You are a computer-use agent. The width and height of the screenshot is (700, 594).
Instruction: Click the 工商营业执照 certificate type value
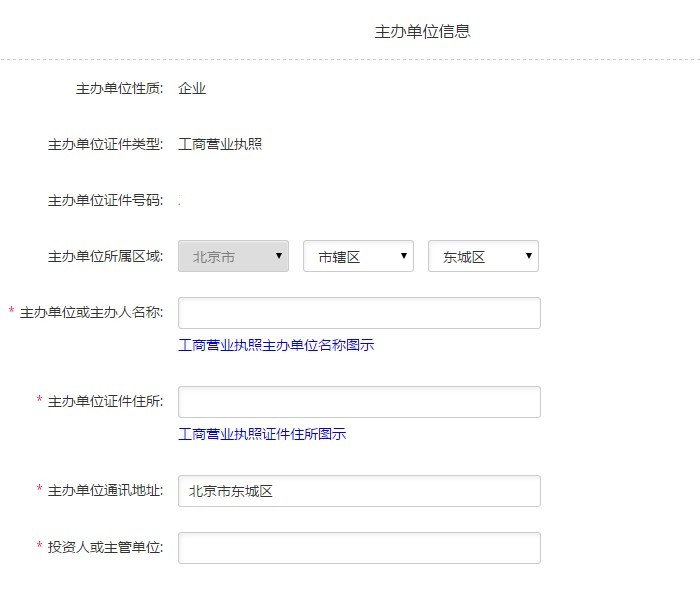(x=220, y=144)
